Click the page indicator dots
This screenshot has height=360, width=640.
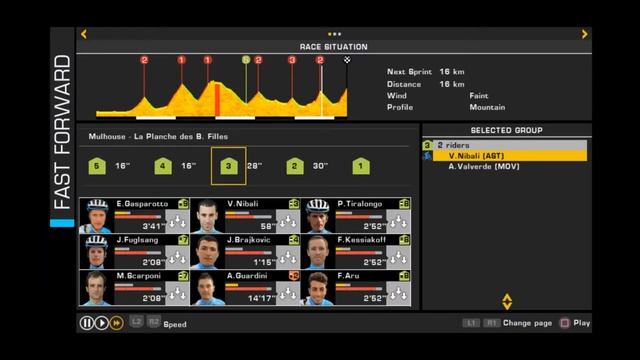tap(334, 34)
